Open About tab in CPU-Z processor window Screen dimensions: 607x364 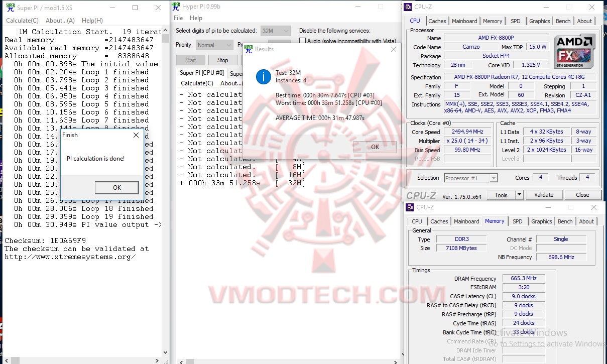coord(584,21)
